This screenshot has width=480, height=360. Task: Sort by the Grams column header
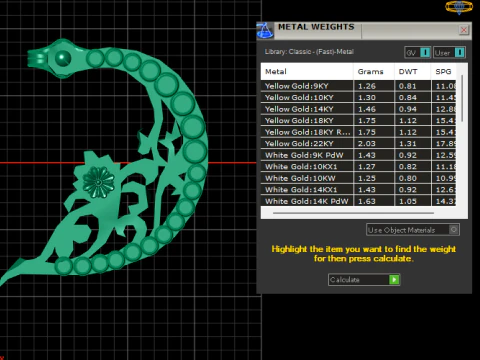pyautogui.click(x=374, y=71)
